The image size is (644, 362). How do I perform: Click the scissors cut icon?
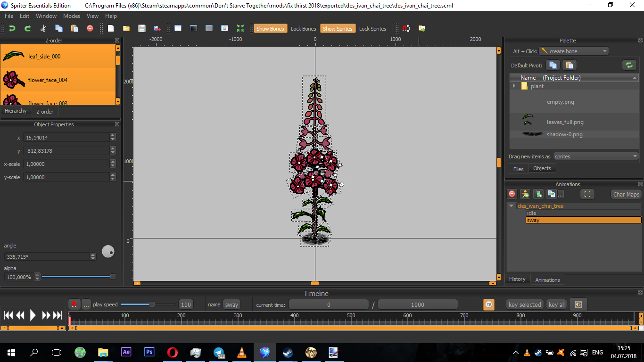click(x=43, y=28)
